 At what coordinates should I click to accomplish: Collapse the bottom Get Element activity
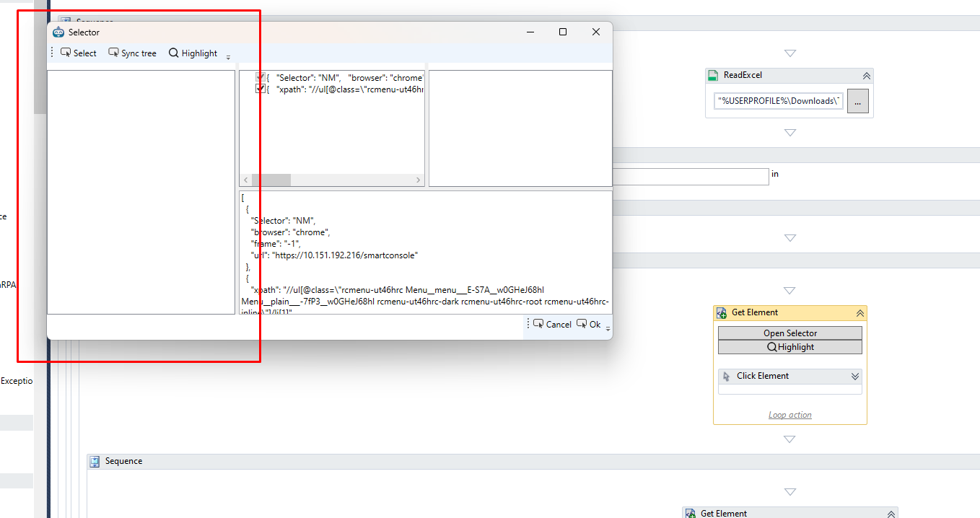(x=891, y=514)
